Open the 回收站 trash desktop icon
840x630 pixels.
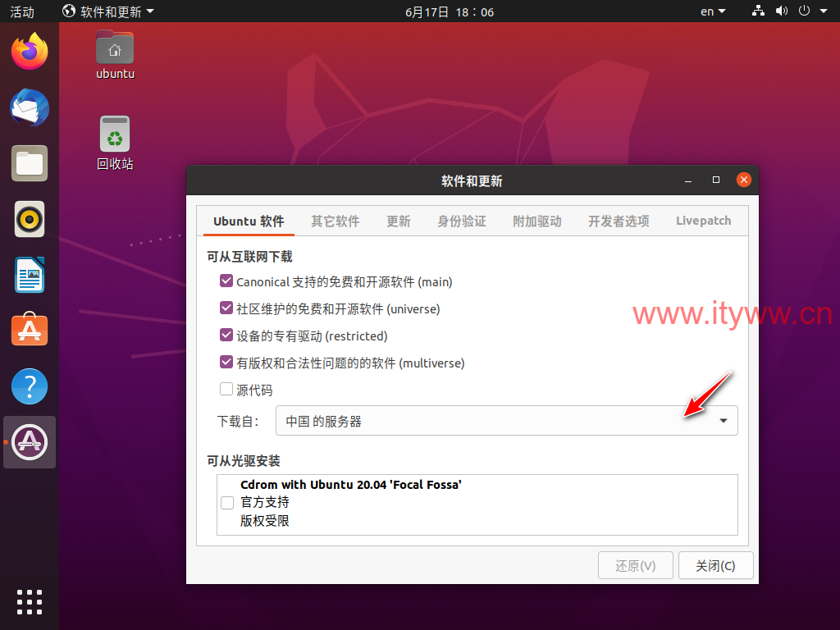pos(115,144)
